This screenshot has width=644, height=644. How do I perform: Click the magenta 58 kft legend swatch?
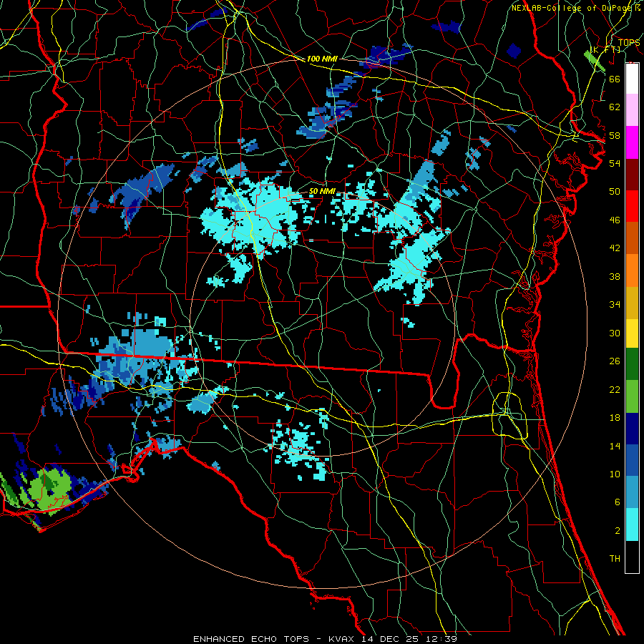tap(632, 142)
